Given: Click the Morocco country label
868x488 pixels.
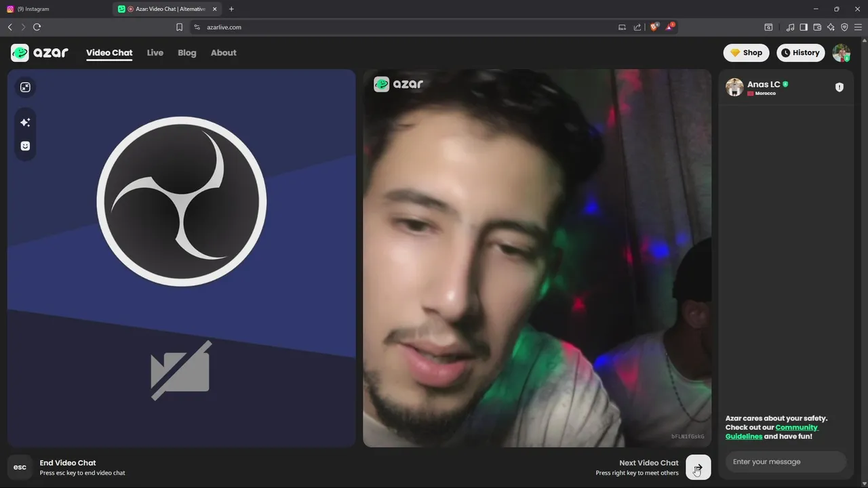Looking at the screenshot, I should tap(766, 94).
